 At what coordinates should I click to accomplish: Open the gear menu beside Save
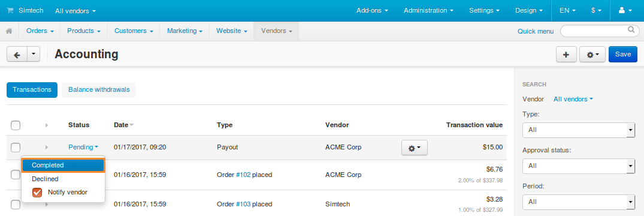pos(592,55)
